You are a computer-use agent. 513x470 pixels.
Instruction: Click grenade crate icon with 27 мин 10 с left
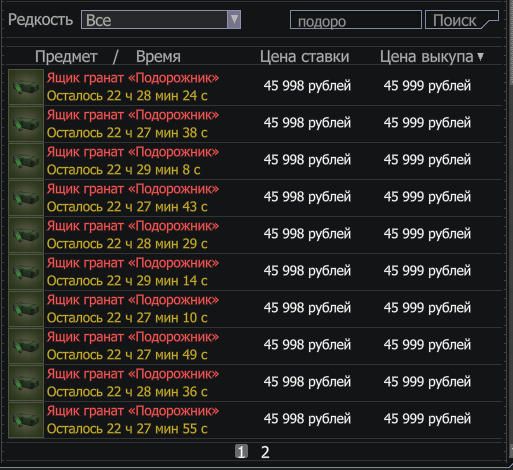tap(26, 309)
